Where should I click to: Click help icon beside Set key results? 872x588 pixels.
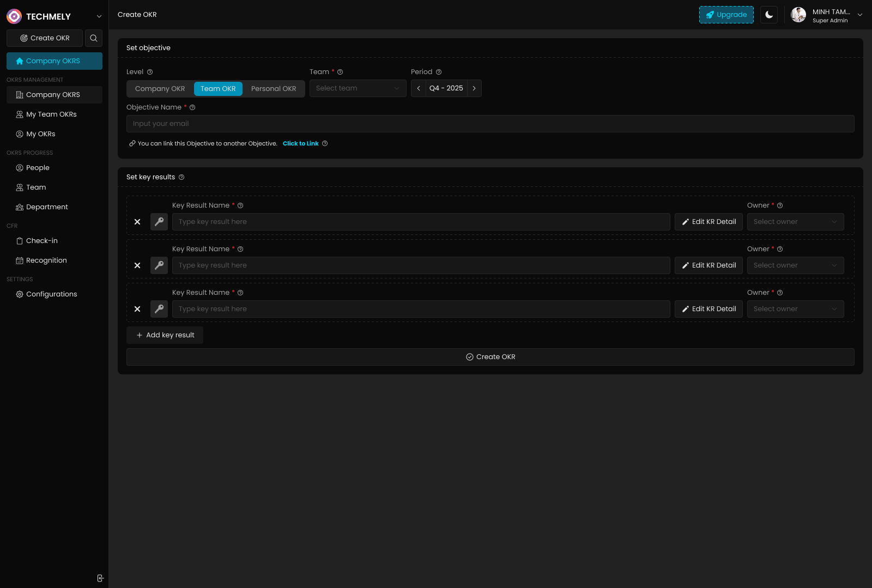(x=181, y=177)
